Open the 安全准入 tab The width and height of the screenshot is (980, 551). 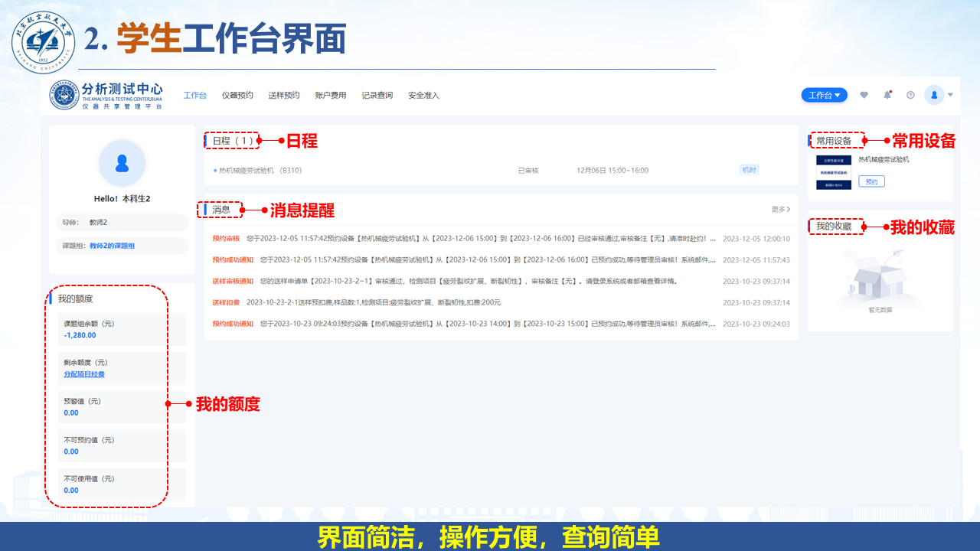click(x=423, y=96)
